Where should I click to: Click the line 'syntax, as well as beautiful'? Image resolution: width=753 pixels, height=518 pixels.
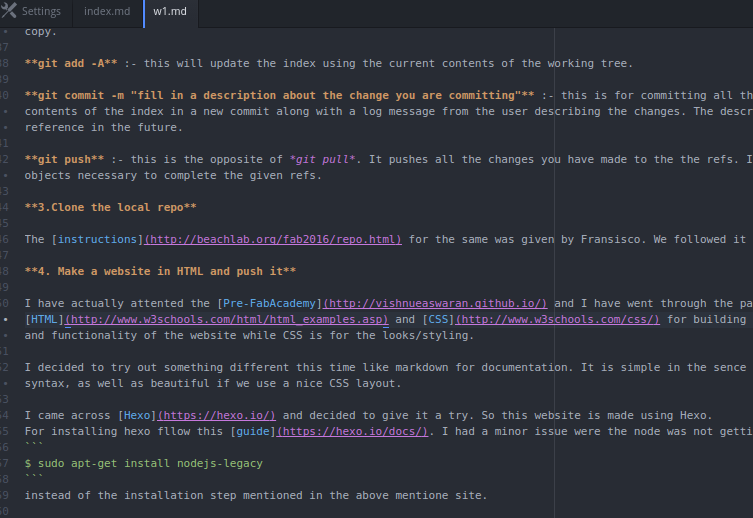213,383
